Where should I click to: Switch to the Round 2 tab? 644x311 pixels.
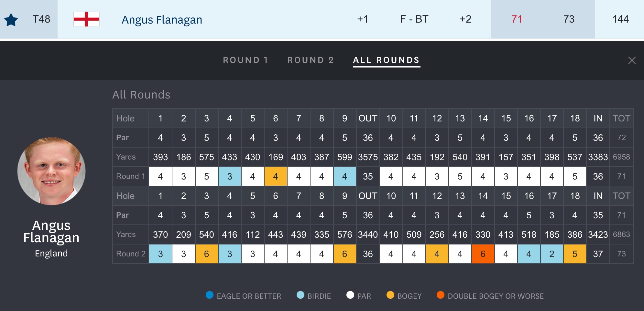311,60
